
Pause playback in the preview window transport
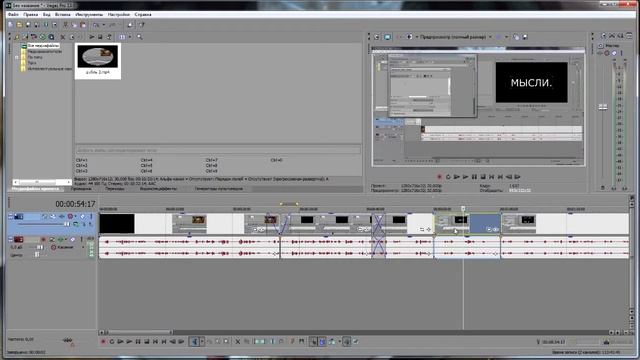pos(474,177)
